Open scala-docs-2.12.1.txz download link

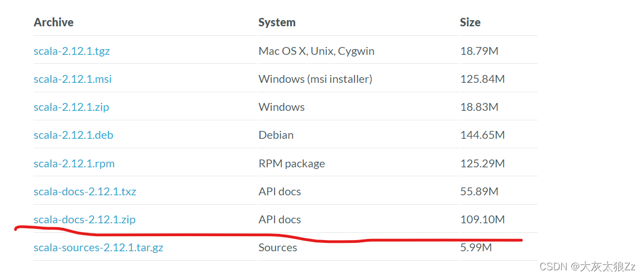coord(84,191)
